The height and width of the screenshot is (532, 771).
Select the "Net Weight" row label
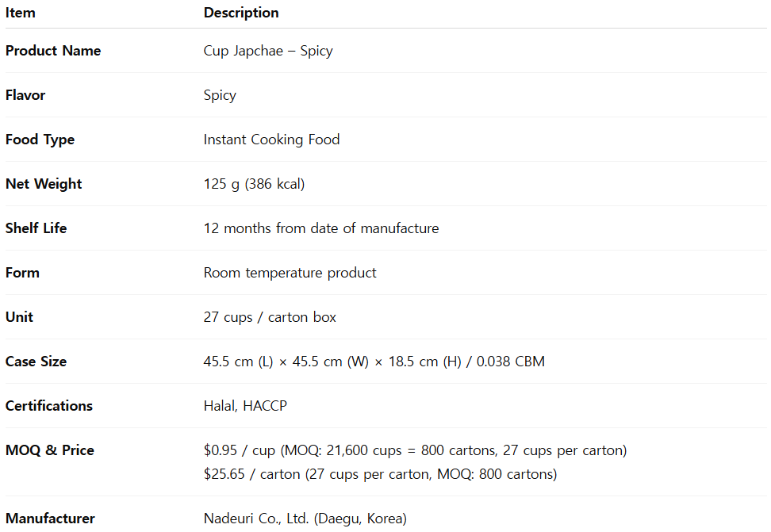point(44,184)
